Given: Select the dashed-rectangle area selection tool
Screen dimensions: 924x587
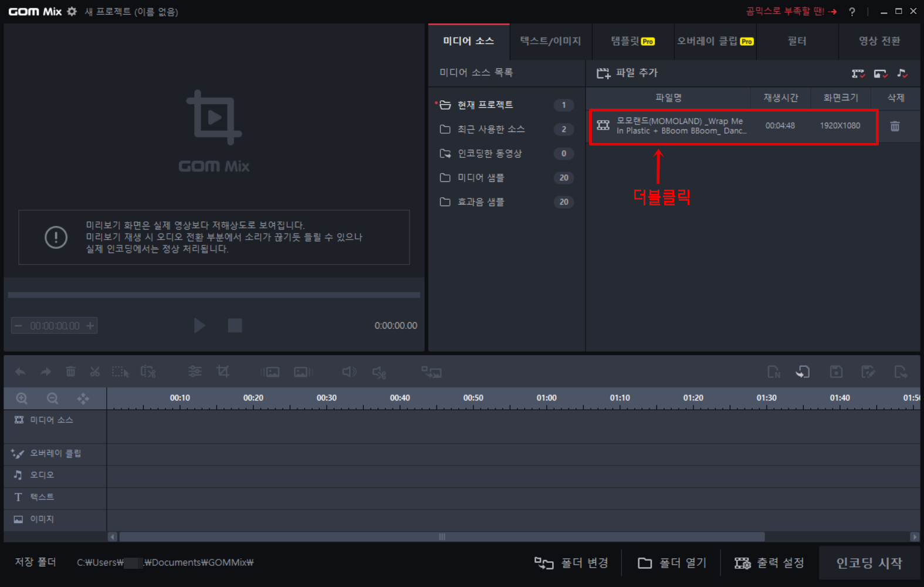Looking at the screenshot, I should 120,372.
